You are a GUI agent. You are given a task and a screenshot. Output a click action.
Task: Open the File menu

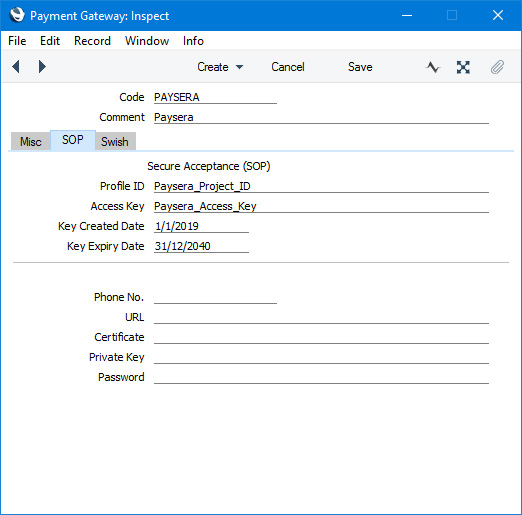point(17,41)
